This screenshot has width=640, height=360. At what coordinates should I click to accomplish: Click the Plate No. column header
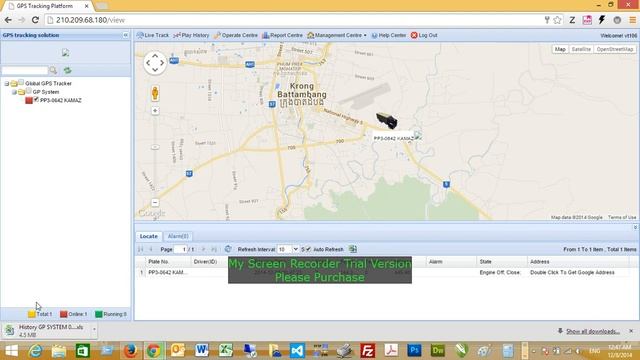pyautogui.click(x=168, y=262)
